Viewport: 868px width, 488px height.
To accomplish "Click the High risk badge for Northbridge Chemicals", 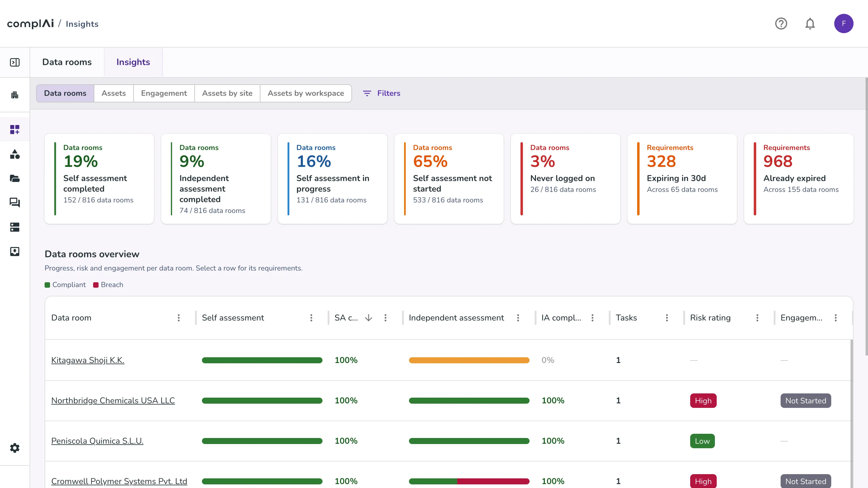I will [703, 401].
